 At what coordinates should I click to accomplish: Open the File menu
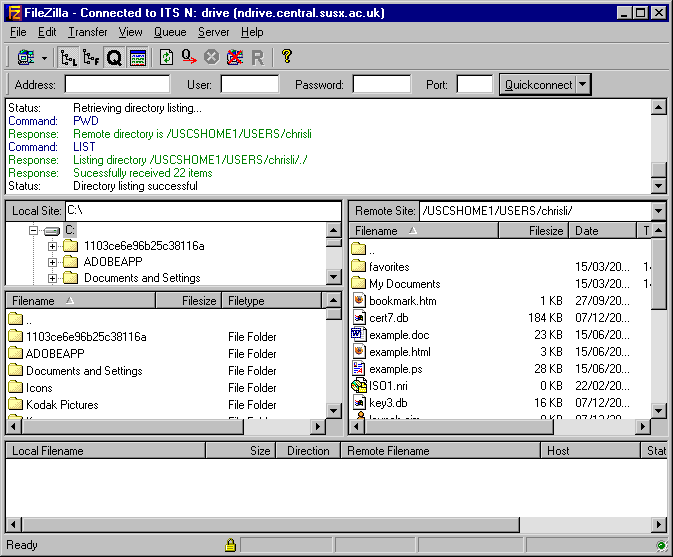18,32
